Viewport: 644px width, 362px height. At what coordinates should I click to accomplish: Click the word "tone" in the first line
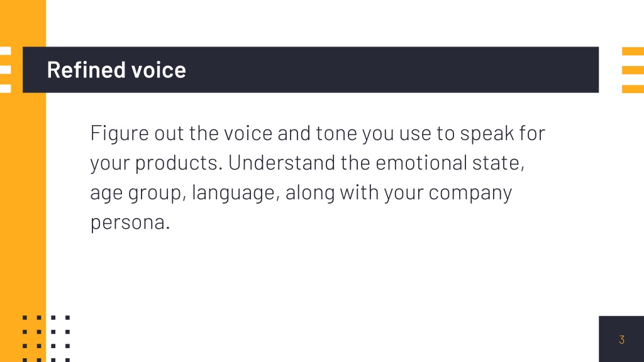pos(336,134)
